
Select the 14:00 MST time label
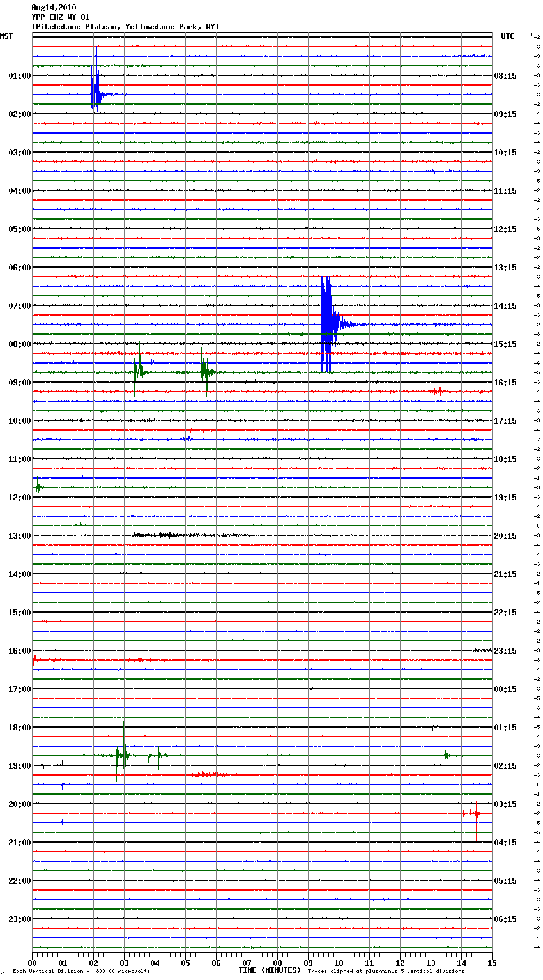click(x=20, y=574)
